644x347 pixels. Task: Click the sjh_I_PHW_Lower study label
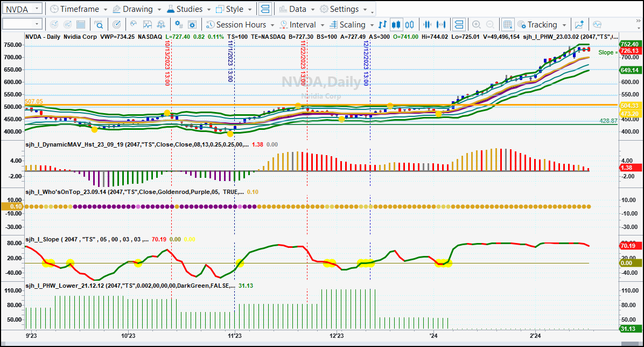tap(130, 286)
